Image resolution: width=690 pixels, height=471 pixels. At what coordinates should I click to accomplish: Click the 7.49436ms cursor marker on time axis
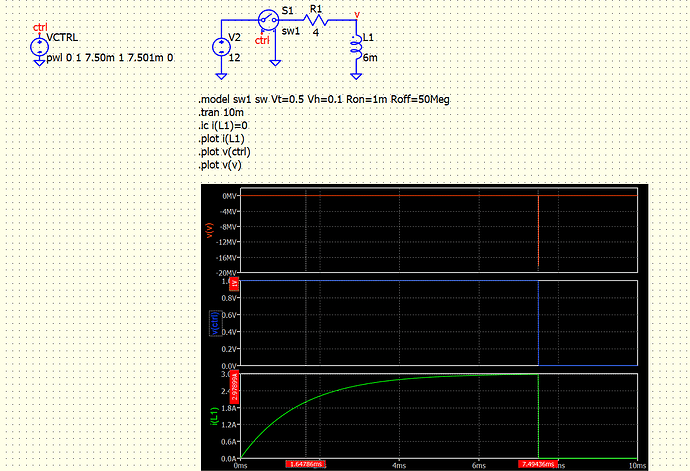point(538,465)
